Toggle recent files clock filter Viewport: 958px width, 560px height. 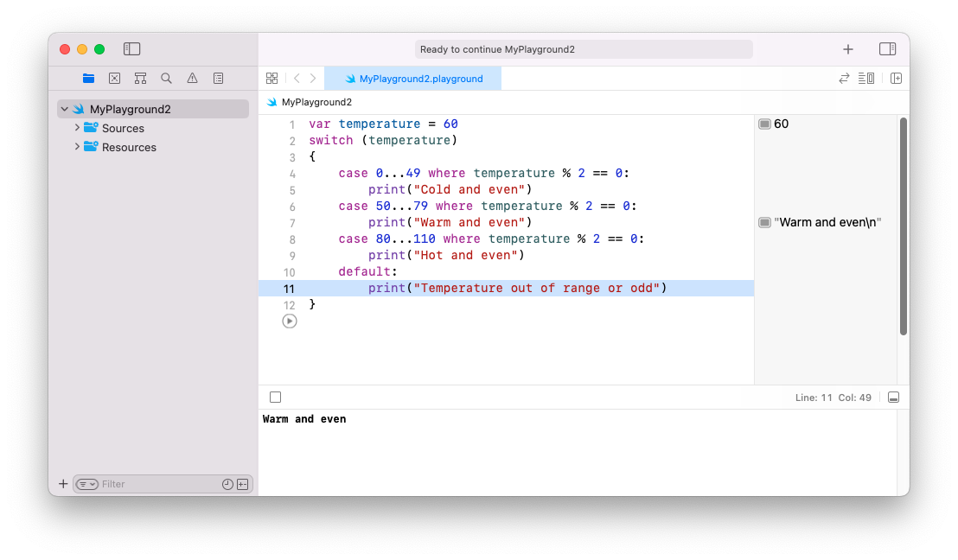click(227, 484)
